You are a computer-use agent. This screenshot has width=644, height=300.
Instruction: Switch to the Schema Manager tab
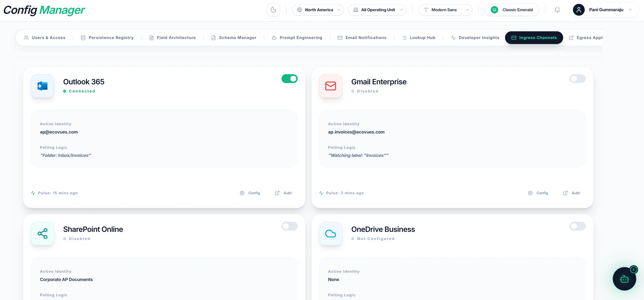[x=234, y=38]
